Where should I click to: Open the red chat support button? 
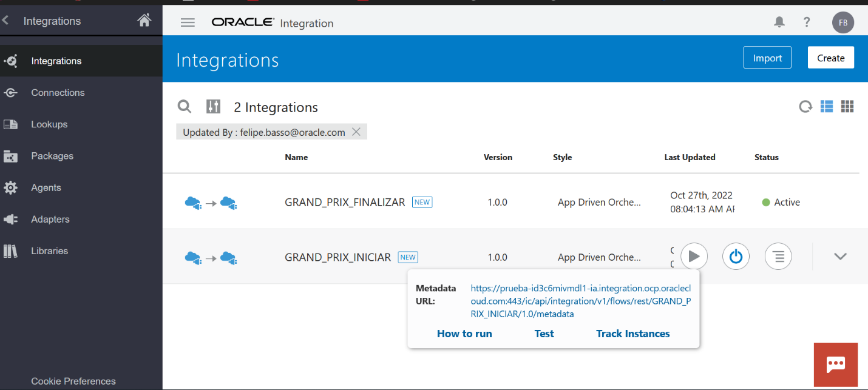point(836,365)
